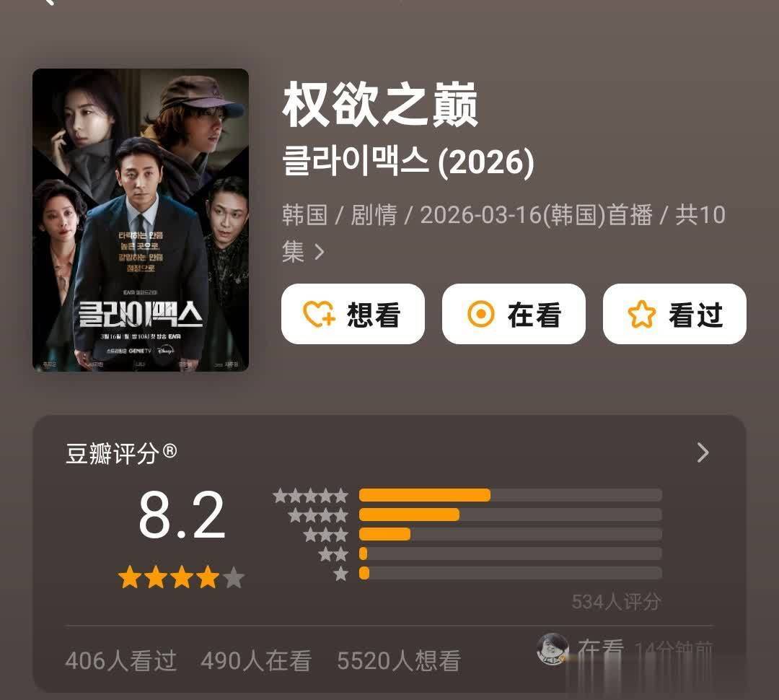Image resolution: width=779 pixels, height=700 pixels.
Task: Tap the ® symbol beside 豆瓣评分
Action: (x=170, y=452)
